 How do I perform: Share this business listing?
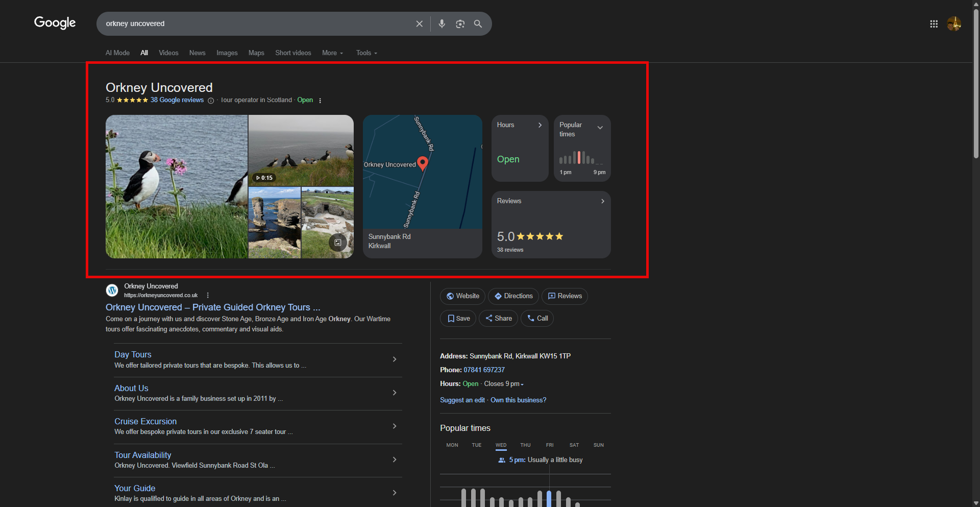click(x=498, y=319)
